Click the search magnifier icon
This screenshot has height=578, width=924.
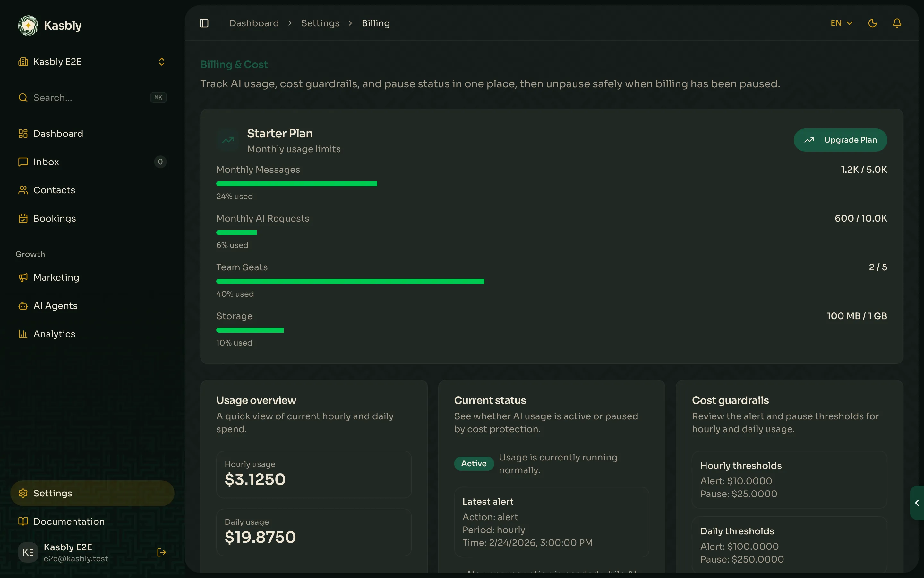(x=23, y=98)
